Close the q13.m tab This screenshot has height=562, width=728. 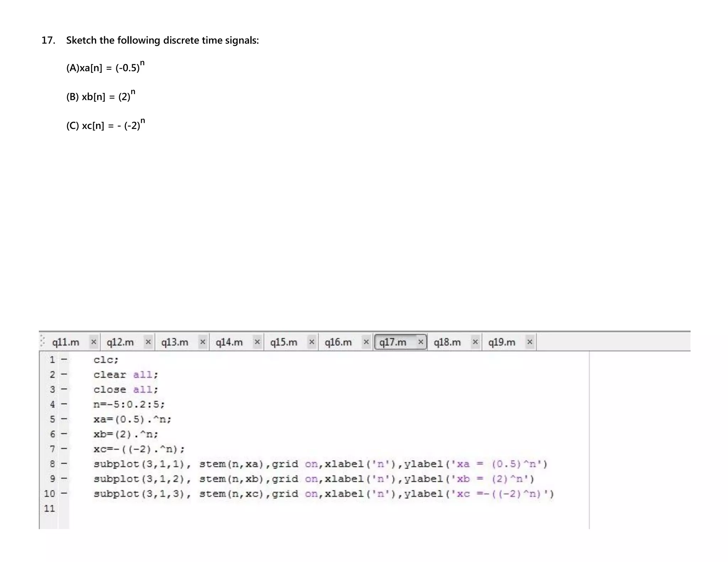[203, 342]
